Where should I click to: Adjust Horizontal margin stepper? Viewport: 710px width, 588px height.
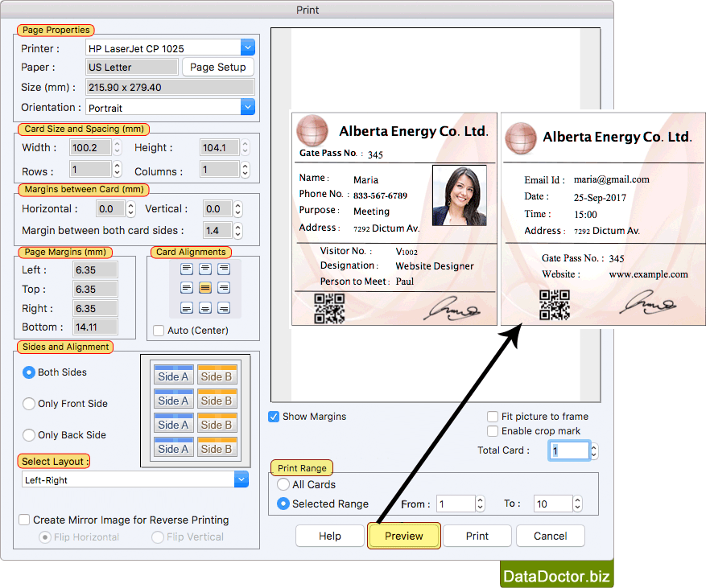131,208
